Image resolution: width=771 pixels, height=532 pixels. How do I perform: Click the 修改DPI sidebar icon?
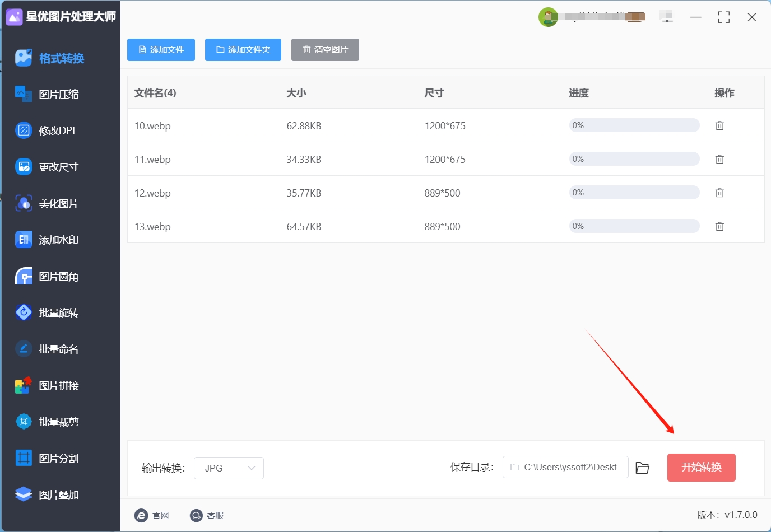[x=24, y=130]
